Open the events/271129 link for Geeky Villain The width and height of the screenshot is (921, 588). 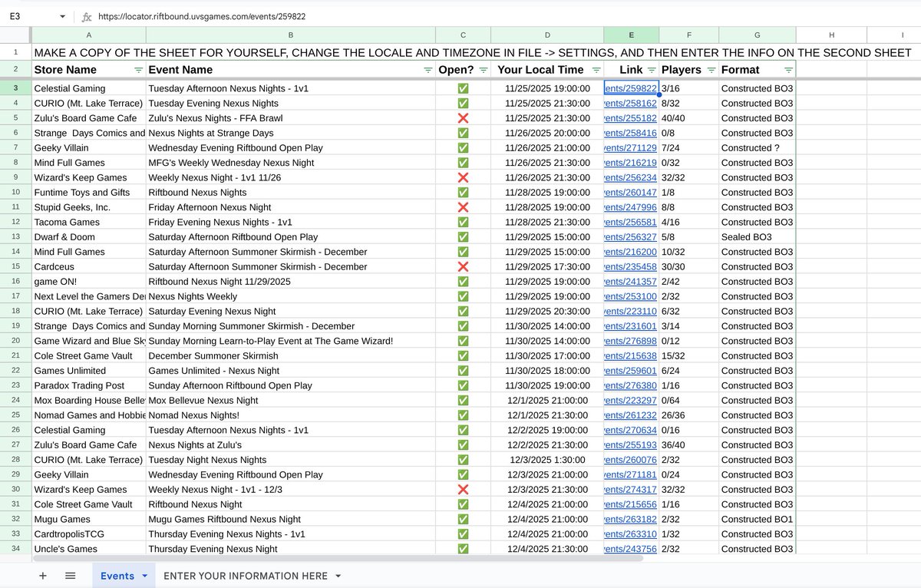coord(631,147)
